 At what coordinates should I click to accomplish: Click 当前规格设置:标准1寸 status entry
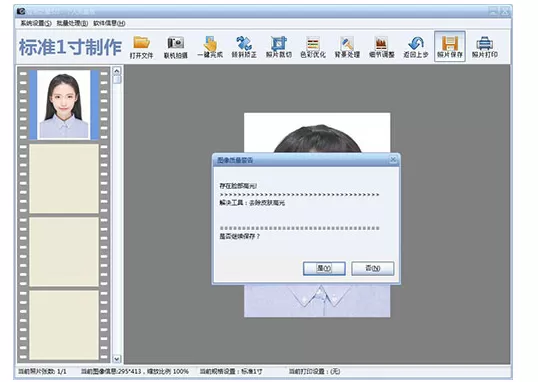pyautogui.click(x=231, y=371)
